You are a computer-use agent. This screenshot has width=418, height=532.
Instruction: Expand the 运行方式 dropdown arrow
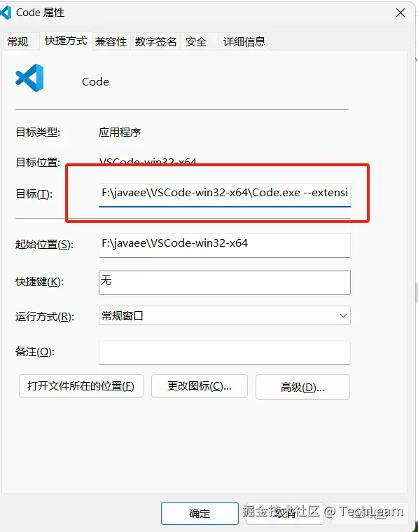pyautogui.click(x=343, y=316)
